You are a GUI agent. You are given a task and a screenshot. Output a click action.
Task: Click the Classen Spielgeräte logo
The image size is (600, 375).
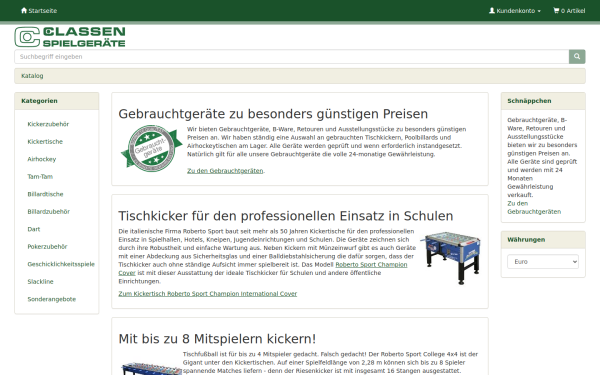pyautogui.click(x=70, y=37)
